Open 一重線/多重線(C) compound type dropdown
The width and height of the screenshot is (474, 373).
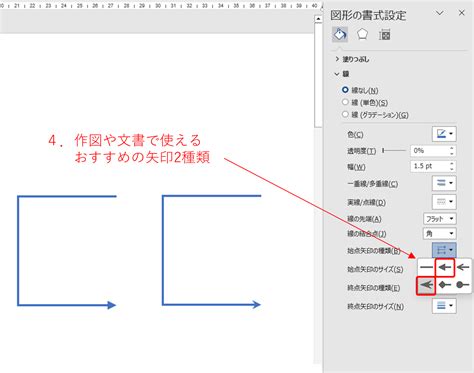coord(444,183)
